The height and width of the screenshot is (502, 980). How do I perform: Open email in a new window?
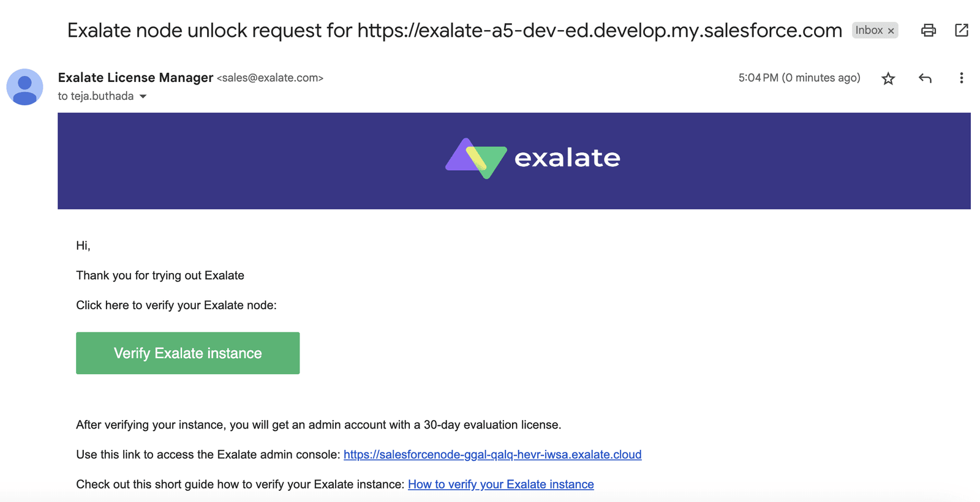pyautogui.click(x=962, y=30)
